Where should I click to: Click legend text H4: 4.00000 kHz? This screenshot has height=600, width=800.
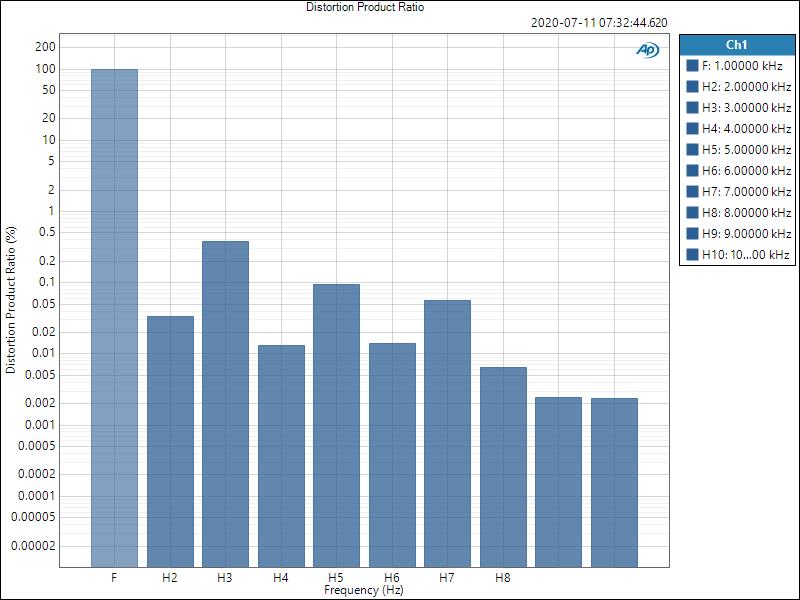pos(746,128)
